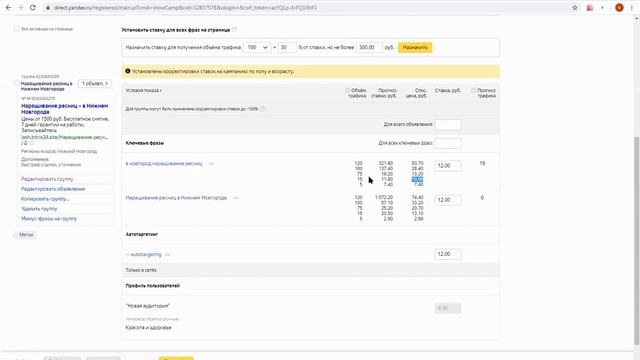
Task: Bookmark this page with the star icon
Action: click(x=575, y=8)
